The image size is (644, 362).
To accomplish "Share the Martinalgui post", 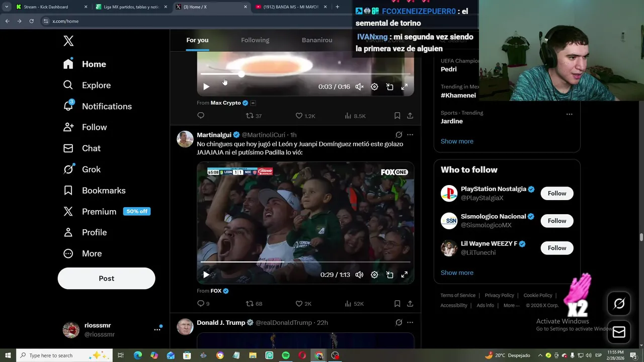I will coord(410,304).
